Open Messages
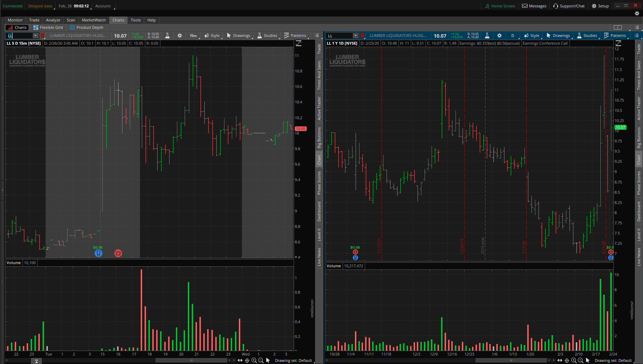The image size is (643, 364). coord(534,6)
